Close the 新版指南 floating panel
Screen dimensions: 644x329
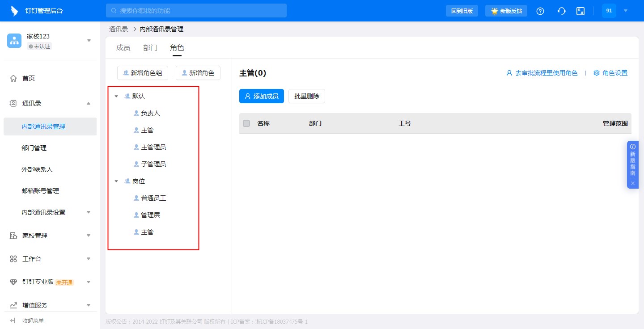click(x=633, y=183)
